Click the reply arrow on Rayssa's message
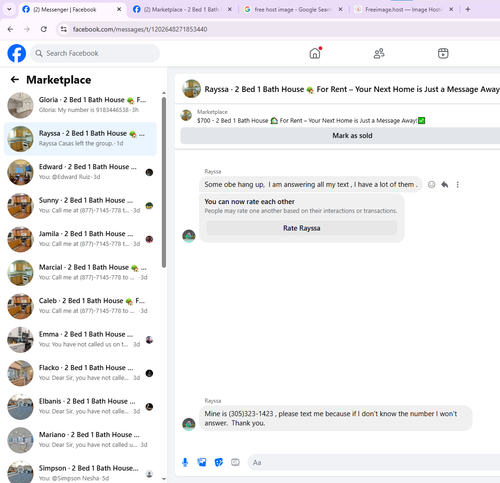Viewport: 500px width, 483px height. [x=445, y=184]
